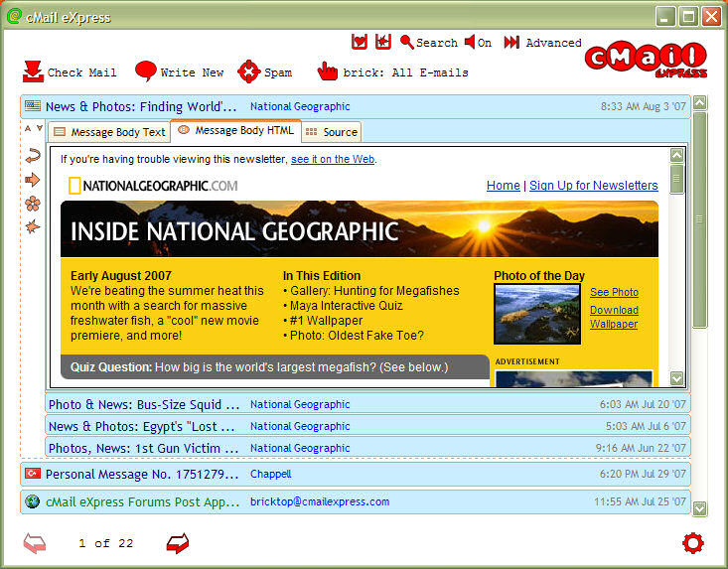Screen dimensions: 728x569
Task: Click the NATIONALGEOGRAPHIC.COM logo
Action: [x=153, y=186]
